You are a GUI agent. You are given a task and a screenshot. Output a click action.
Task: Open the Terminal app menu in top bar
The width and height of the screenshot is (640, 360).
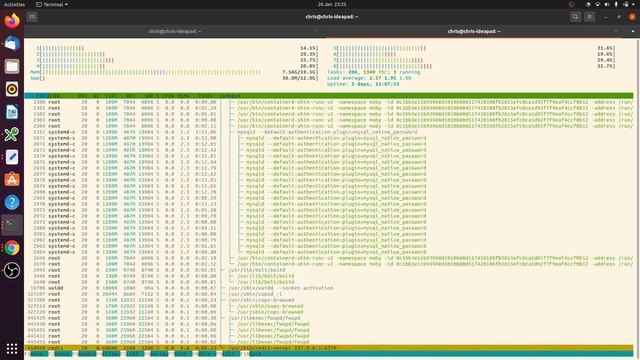tap(52, 4)
